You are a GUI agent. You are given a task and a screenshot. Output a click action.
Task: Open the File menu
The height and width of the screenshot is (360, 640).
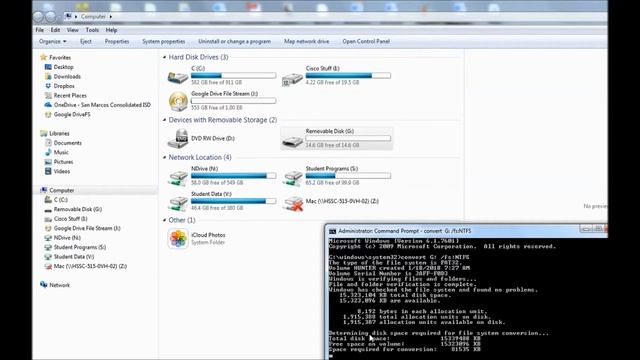pyautogui.click(x=40, y=30)
